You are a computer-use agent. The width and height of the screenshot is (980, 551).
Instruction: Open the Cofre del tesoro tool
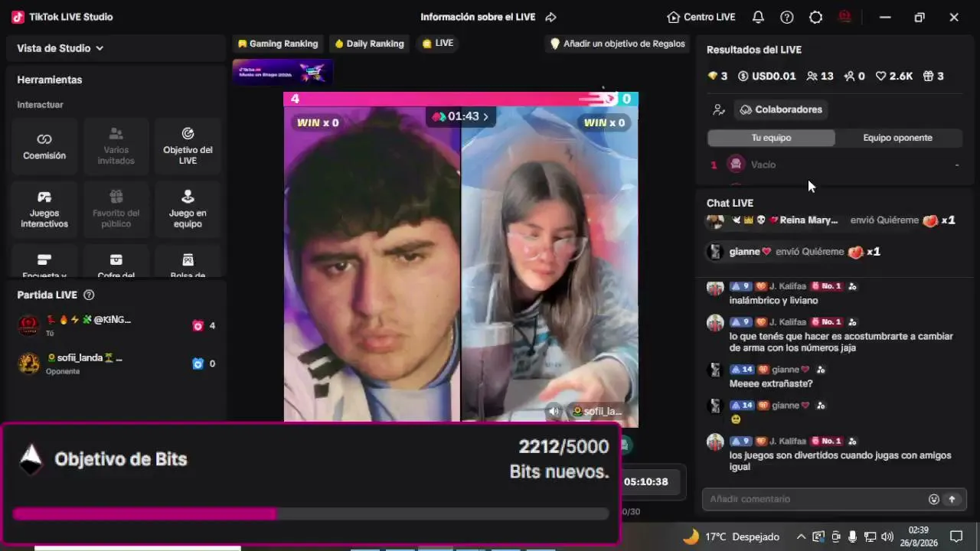(116, 261)
